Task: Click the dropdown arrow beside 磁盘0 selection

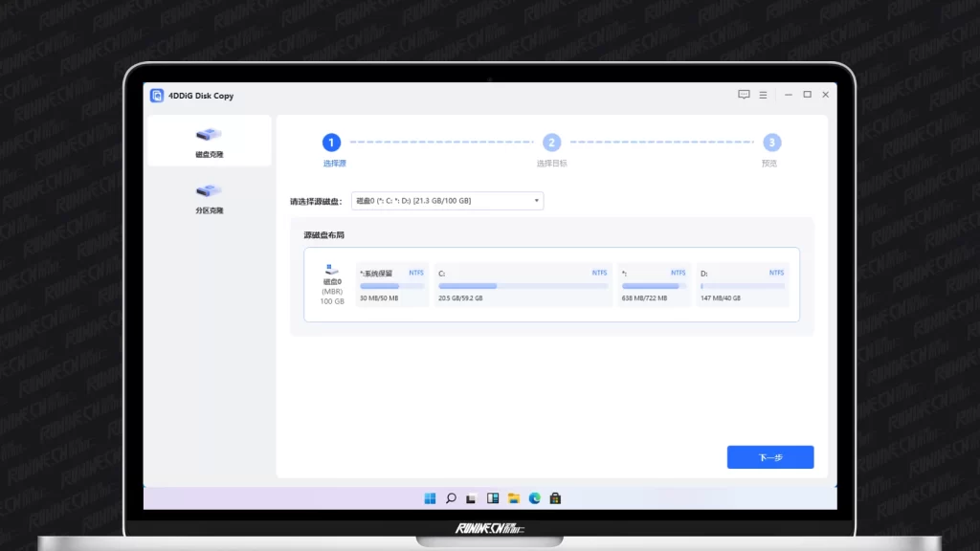Action: click(x=536, y=201)
